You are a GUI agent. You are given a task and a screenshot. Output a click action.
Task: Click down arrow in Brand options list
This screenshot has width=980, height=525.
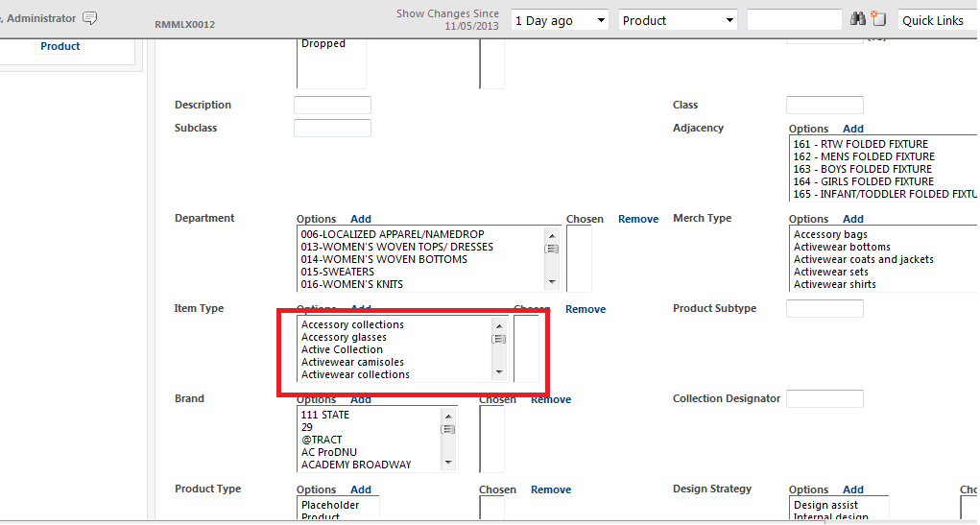pyautogui.click(x=447, y=463)
